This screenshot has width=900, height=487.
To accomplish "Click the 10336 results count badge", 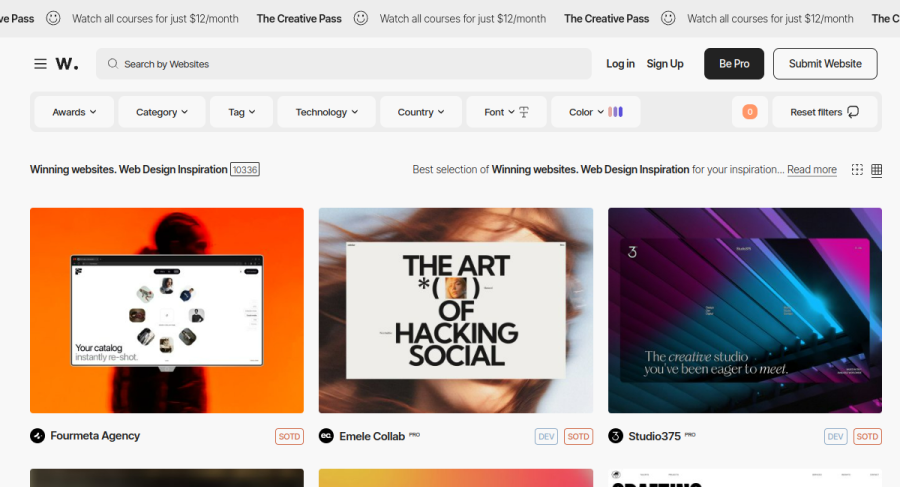I will (x=245, y=169).
